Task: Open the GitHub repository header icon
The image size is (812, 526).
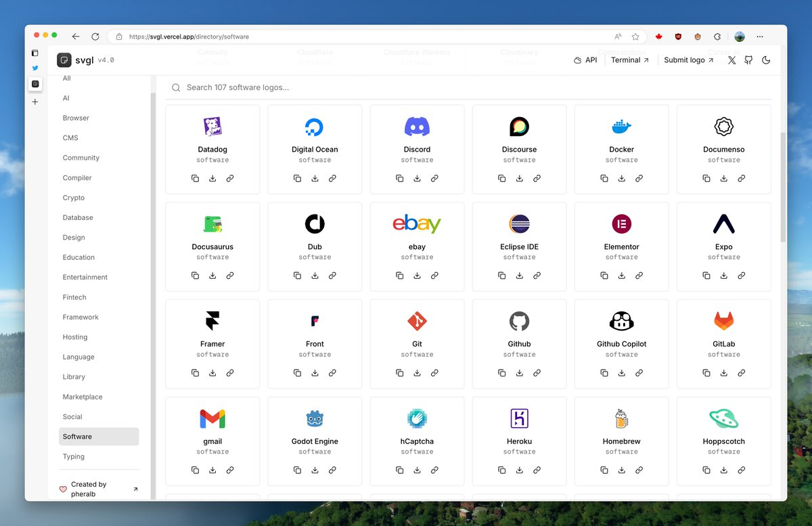Action: point(748,60)
